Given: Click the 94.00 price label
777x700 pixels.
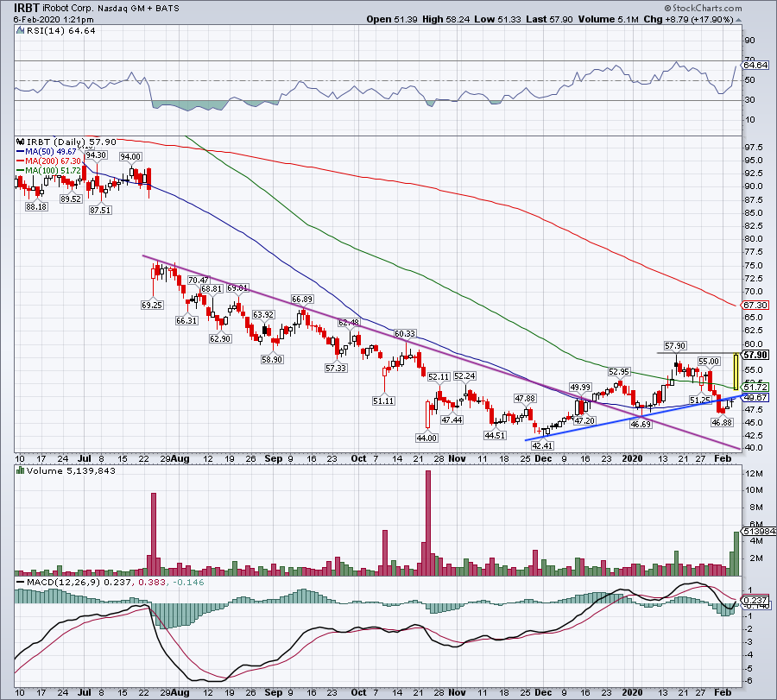Looking at the screenshot, I should 130,156.
